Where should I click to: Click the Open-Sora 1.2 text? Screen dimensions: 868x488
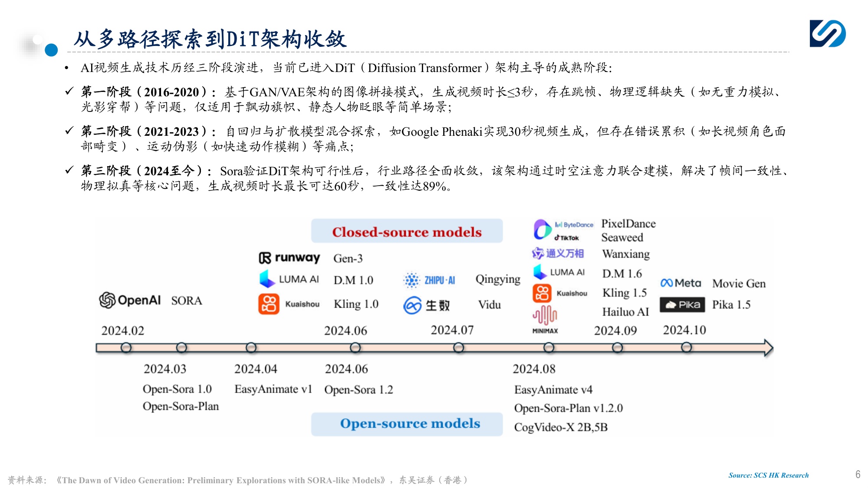[x=358, y=390]
